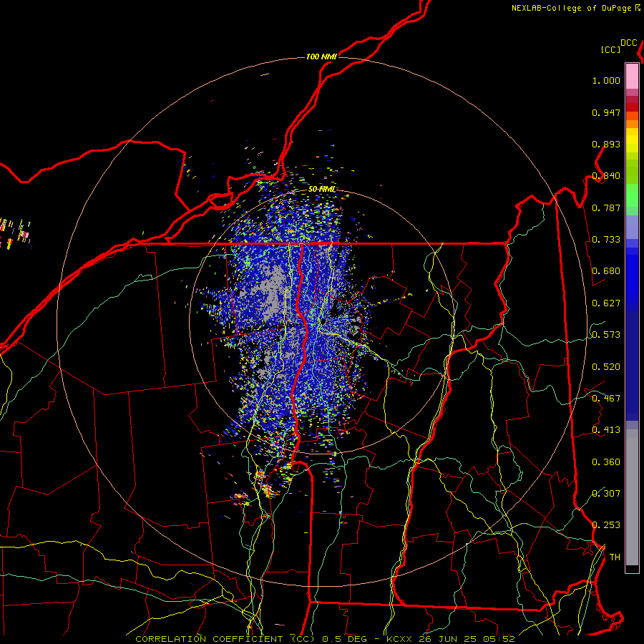
Task: Select the 0.253 legend value
Action: click(x=606, y=525)
